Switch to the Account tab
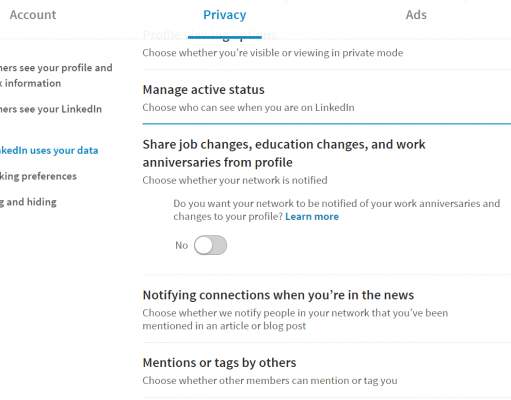The height and width of the screenshot is (400, 511). pyautogui.click(x=33, y=15)
